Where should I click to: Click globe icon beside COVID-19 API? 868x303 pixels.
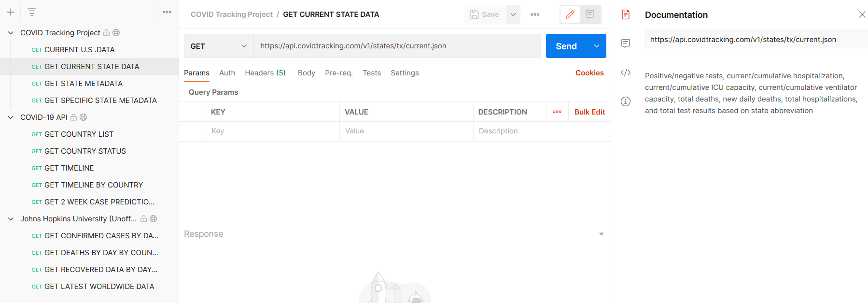click(x=84, y=117)
